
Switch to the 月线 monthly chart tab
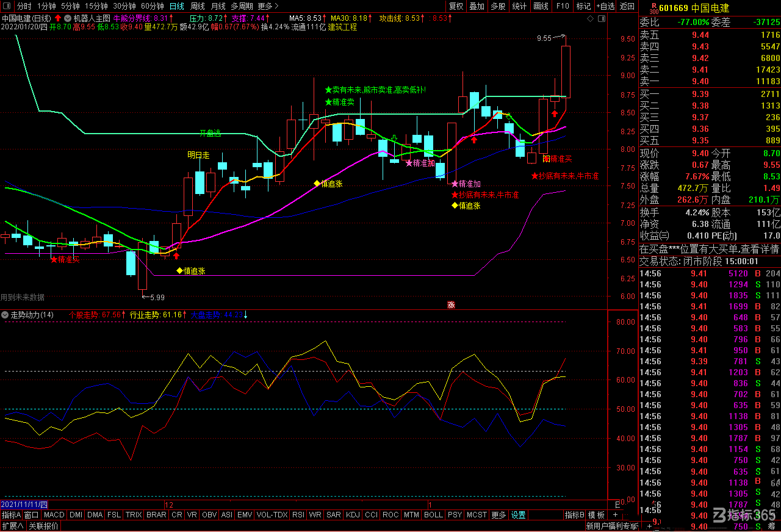coord(218,6)
